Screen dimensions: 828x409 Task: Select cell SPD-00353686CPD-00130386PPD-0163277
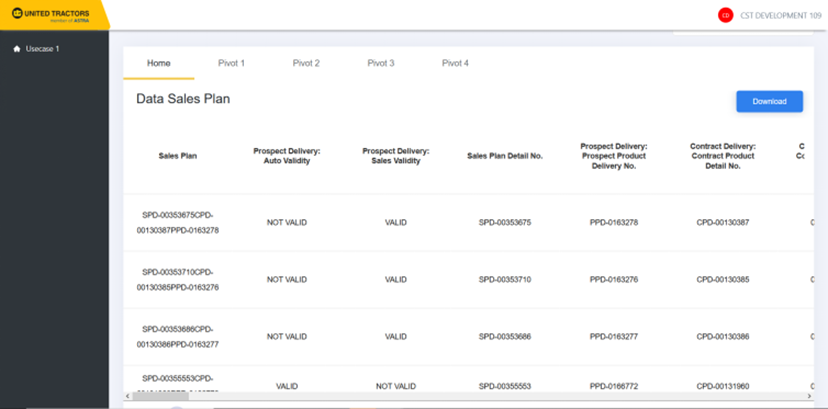(x=178, y=337)
